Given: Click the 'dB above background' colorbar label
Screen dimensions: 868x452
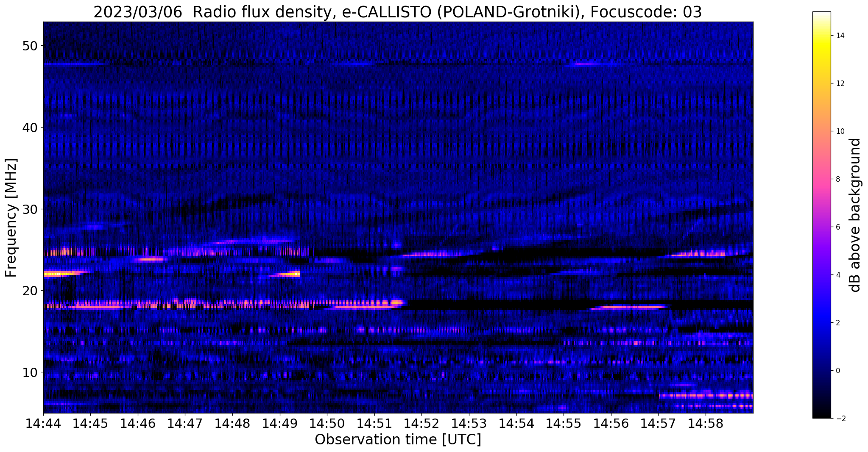Looking at the screenshot, I should [x=855, y=215].
